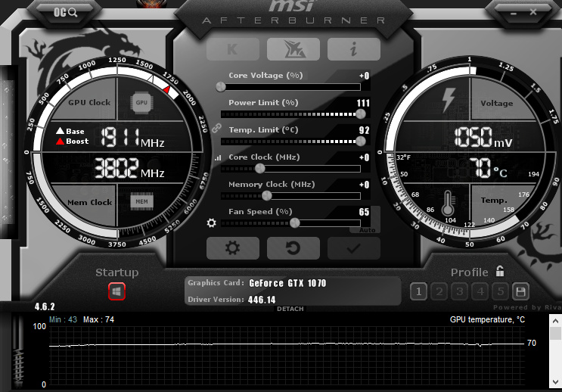This screenshot has width=562, height=392.
Task: Toggle the link icon between power and temp limit
Action: [216, 128]
